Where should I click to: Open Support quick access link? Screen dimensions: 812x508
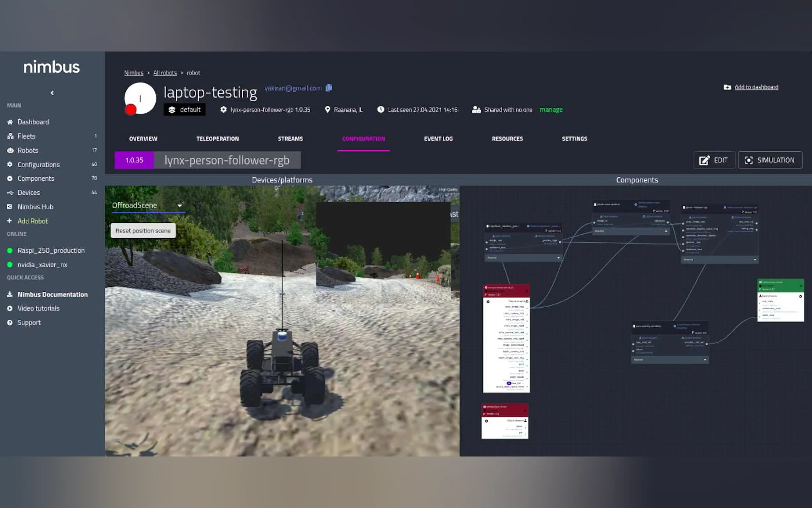[x=29, y=322]
